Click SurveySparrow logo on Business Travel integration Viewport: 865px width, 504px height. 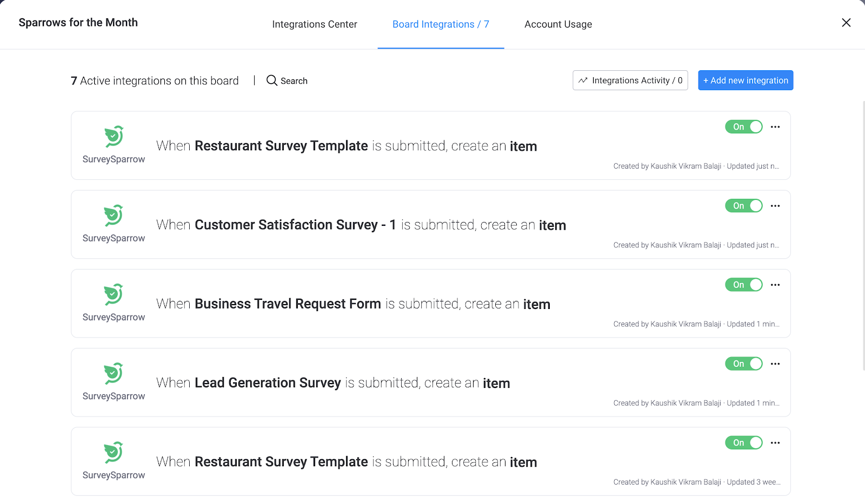point(114,294)
